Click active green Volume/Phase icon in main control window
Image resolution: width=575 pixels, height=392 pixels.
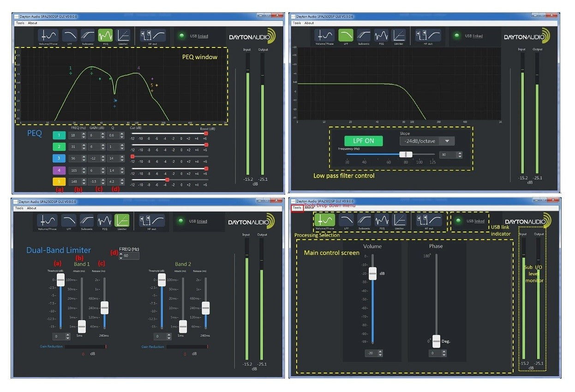[324, 220]
